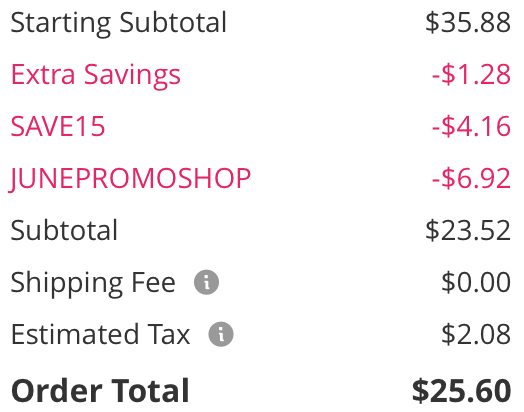Select the JUNEPROMOSHOP promo code

130,179
